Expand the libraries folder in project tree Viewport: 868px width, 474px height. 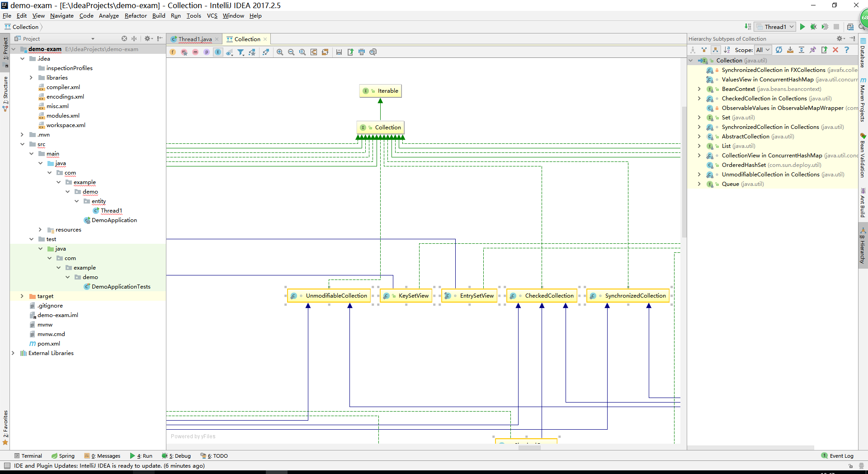(x=31, y=78)
